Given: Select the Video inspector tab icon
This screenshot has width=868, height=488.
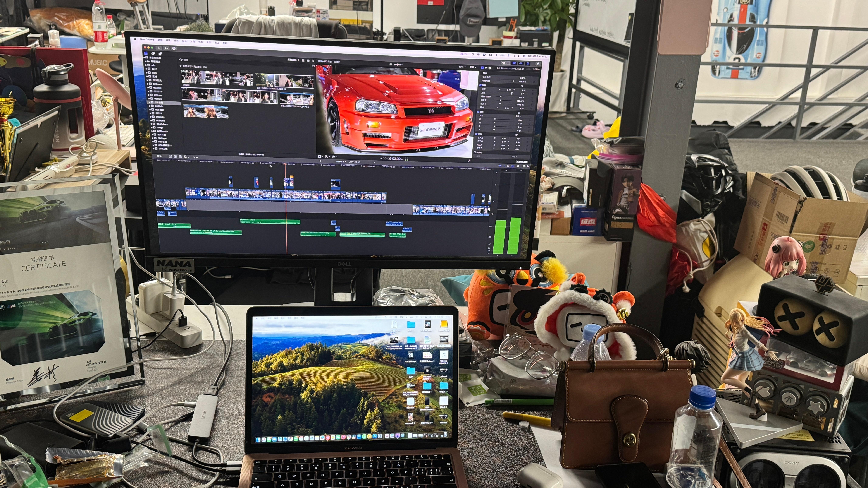Looking at the screenshot, I should tap(482, 68).
